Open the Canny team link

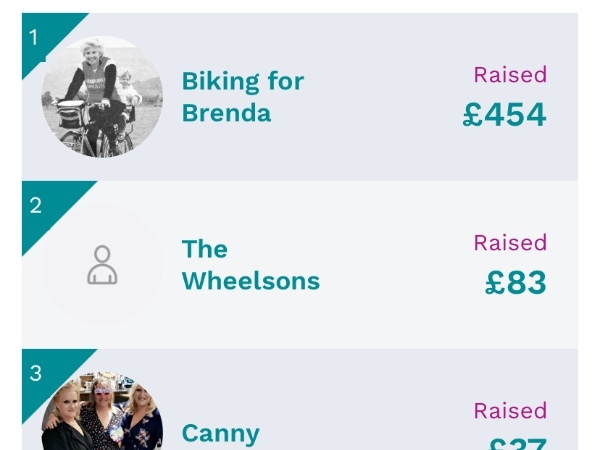point(221,433)
